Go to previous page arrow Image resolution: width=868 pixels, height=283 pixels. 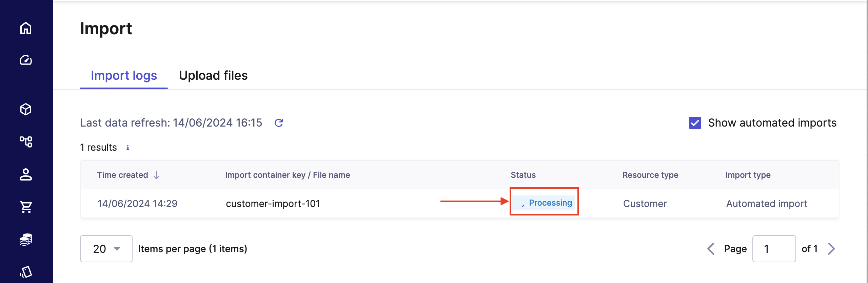click(711, 249)
